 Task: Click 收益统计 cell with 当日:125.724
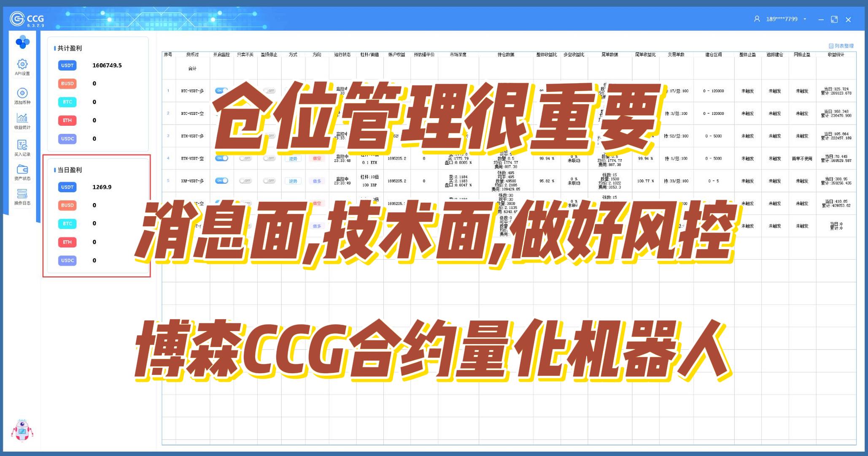tap(836, 91)
